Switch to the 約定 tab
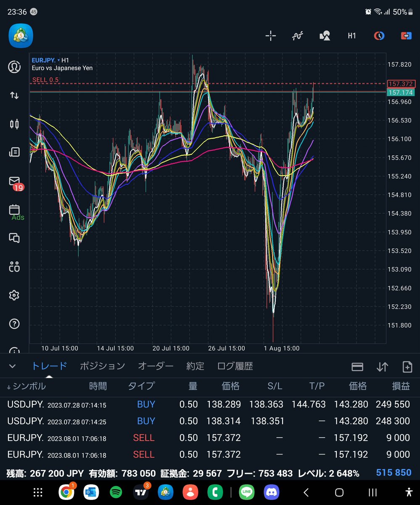 tap(195, 366)
